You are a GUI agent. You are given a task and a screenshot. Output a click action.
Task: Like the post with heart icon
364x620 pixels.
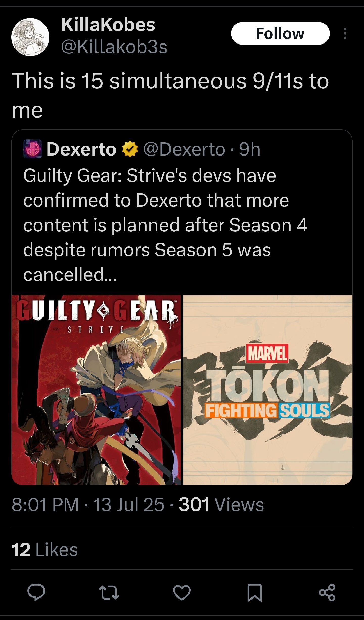pos(182,593)
